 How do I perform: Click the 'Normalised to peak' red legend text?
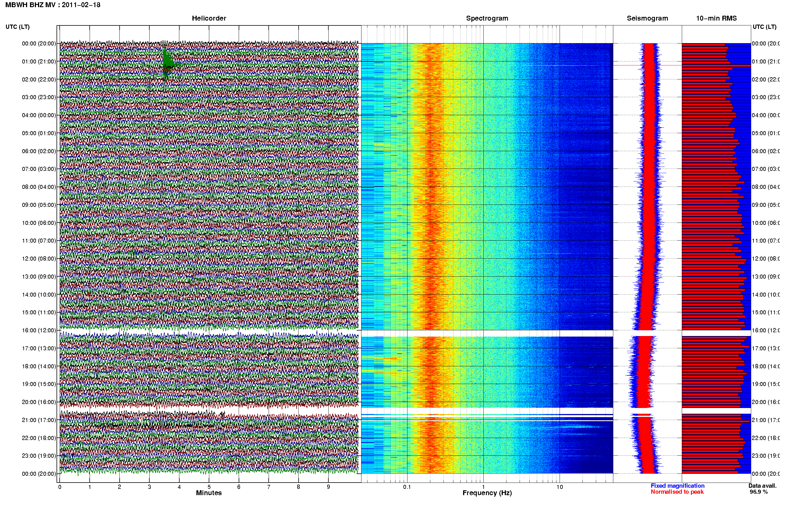(677, 492)
